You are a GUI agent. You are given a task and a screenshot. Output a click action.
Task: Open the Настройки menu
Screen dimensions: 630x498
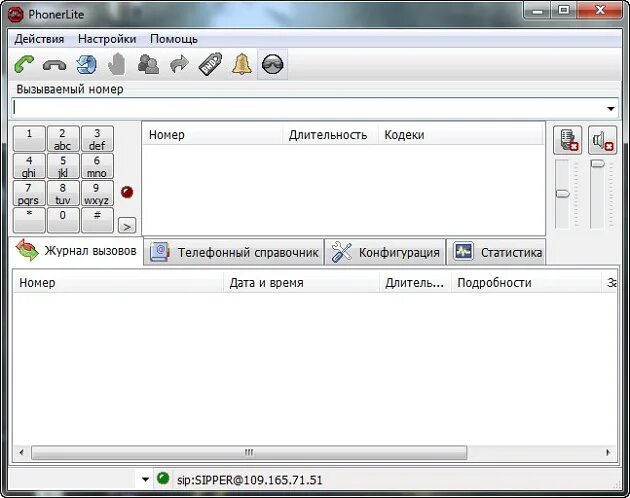pyautogui.click(x=107, y=39)
